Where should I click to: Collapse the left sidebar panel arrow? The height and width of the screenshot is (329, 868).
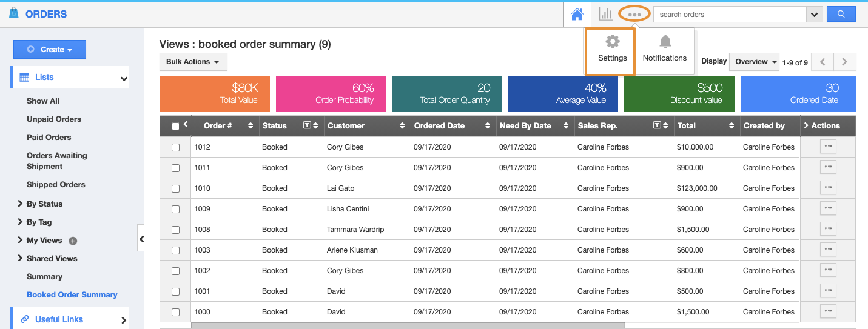click(x=141, y=239)
